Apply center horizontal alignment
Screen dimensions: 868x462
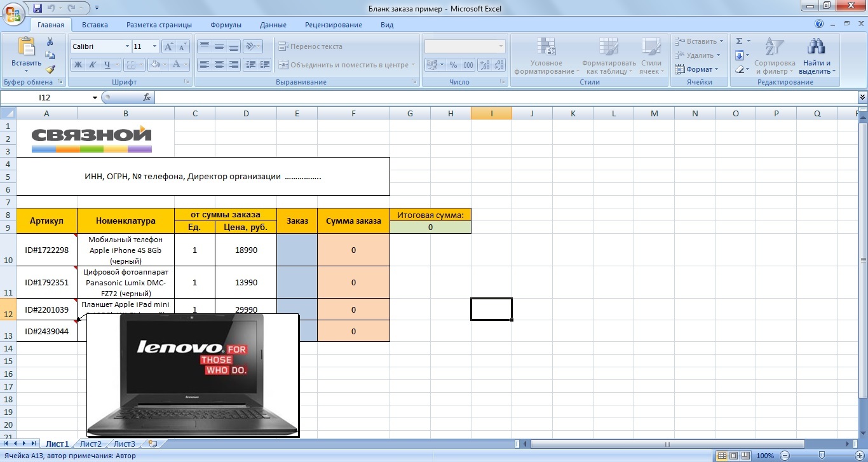tap(219, 65)
